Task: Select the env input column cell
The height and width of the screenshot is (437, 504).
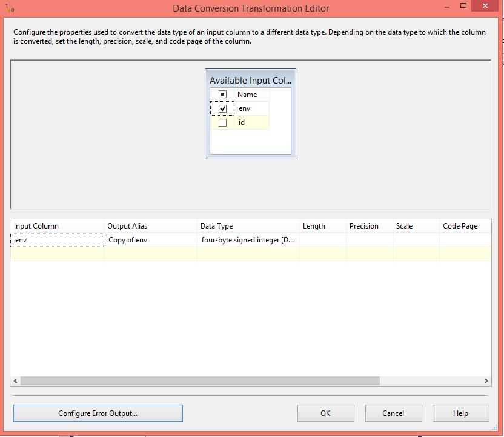Action: tap(57, 240)
